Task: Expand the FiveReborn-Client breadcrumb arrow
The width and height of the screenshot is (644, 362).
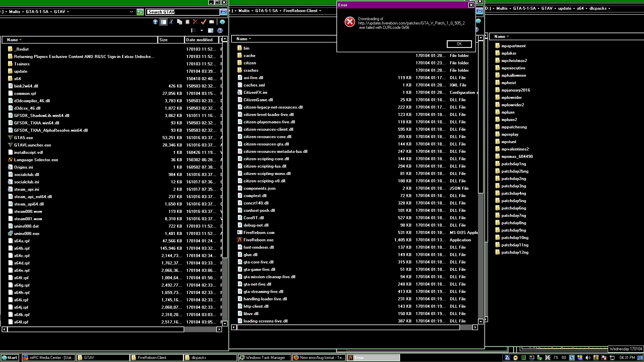Action: (x=320, y=11)
